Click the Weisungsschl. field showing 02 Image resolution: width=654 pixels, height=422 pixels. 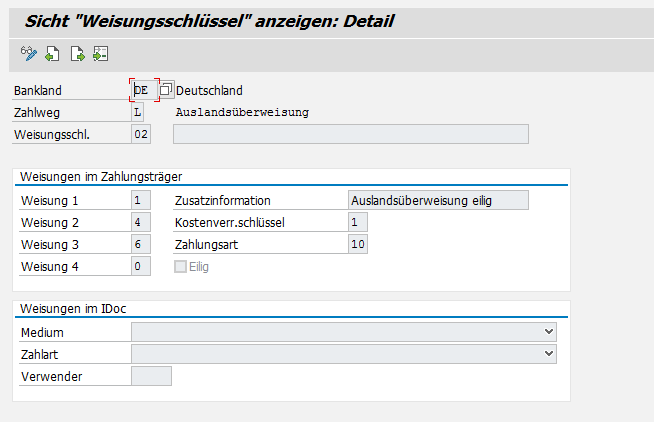coord(141,134)
